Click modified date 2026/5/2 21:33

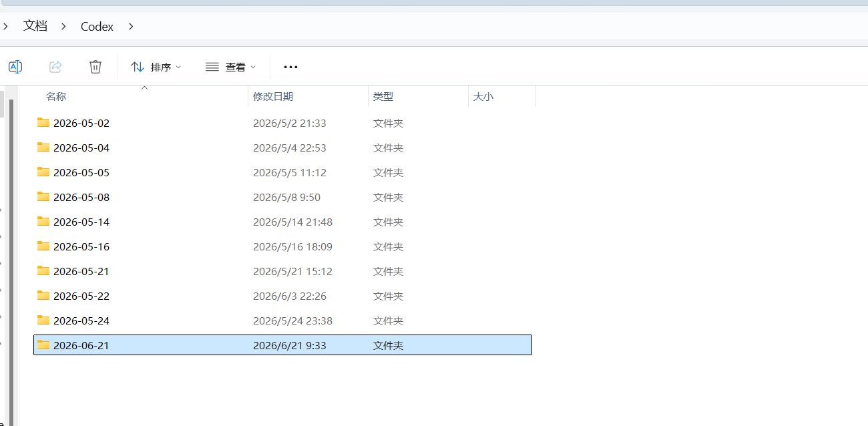[x=290, y=124]
